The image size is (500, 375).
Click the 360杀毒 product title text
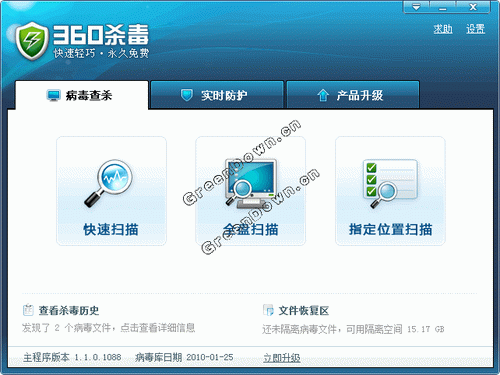(101, 35)
